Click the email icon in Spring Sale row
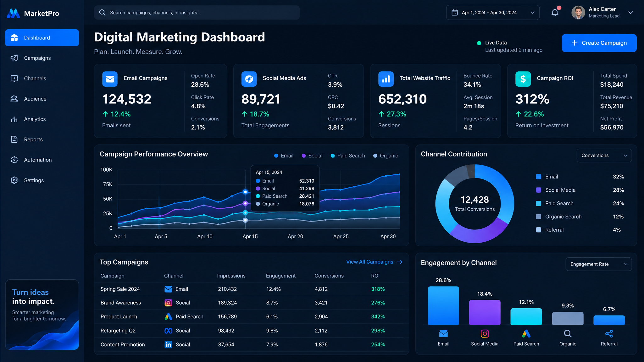 tap(168, 289)
